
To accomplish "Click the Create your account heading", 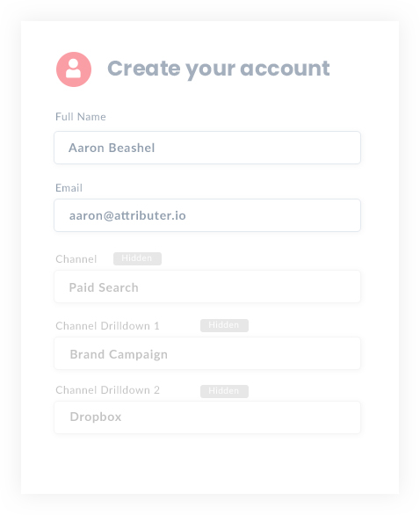I will point(219,69).
